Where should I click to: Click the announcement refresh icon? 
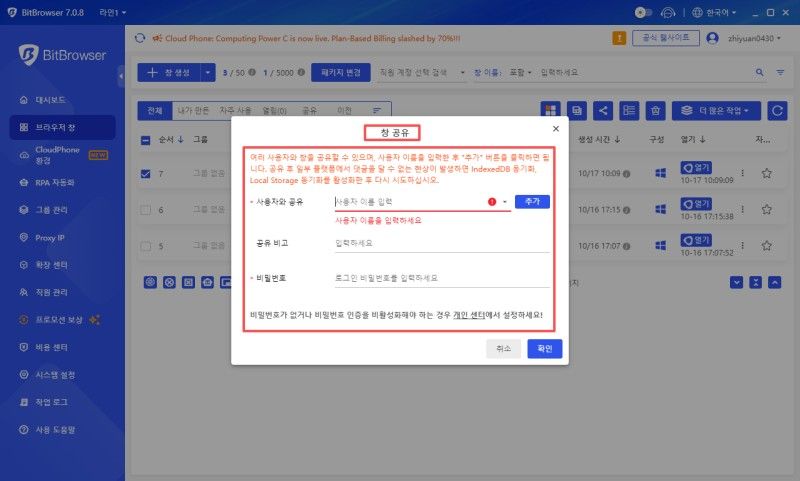140,38
